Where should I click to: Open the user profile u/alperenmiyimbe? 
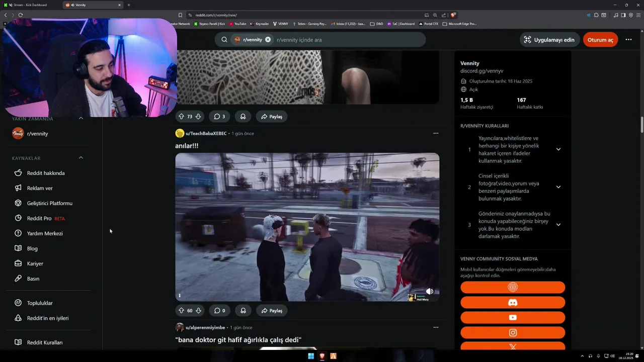(205, 327)
